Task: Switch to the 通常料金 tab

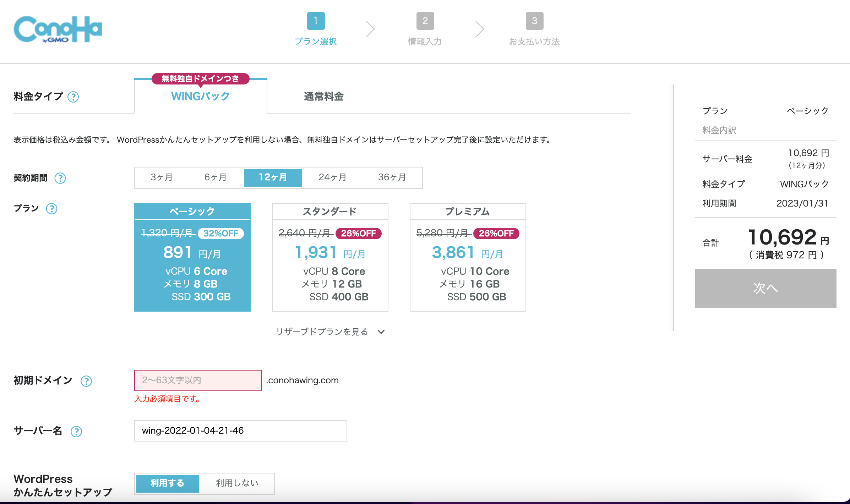Action: [x=324, y=97]
